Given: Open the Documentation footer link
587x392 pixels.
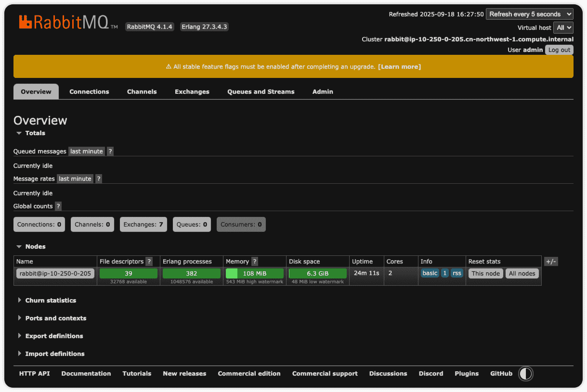Looking at the screenshot, I should [x=86, y=374].
